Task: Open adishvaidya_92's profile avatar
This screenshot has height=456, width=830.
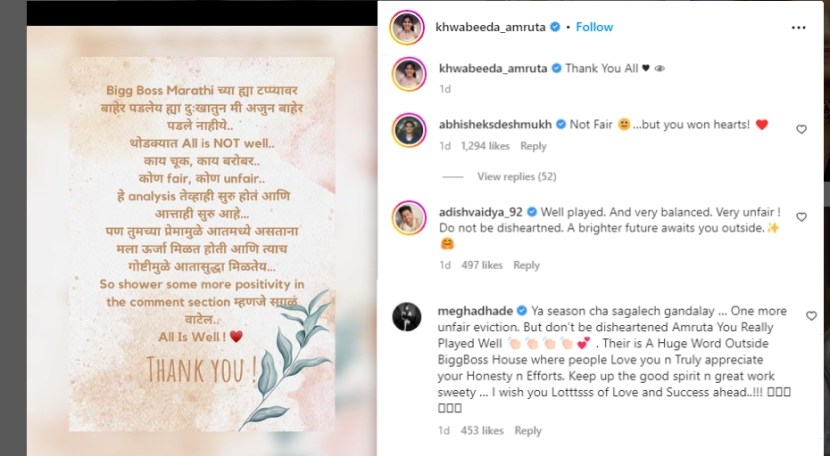Action: click(x=409, y=218)
